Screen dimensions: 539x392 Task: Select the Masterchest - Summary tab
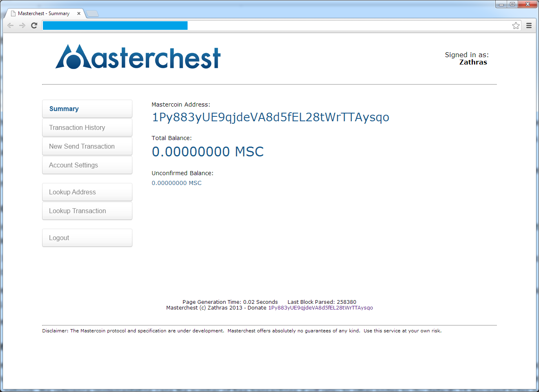(x=44, y=13)
